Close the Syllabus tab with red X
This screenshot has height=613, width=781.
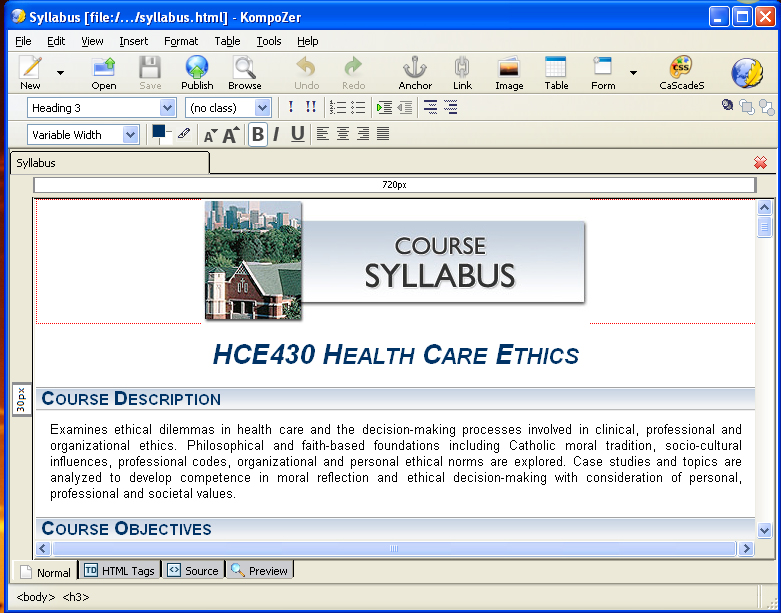point(760,162)
